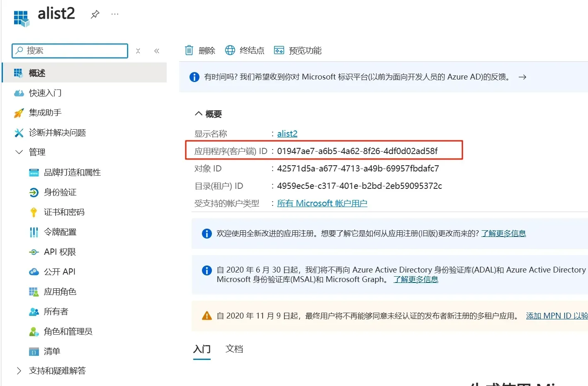Click the info icon in the feedback banner
The height and width of the screenshot is (386, 588).
[194, 77]
